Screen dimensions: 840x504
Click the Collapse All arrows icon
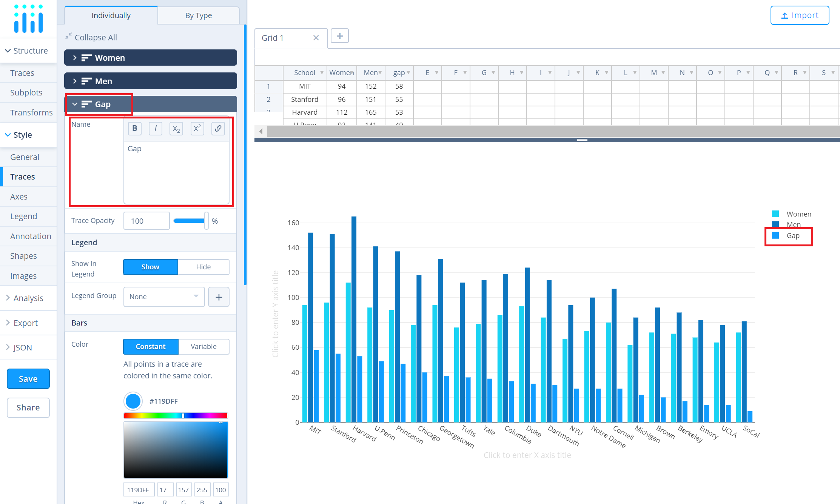click(68, 37)
